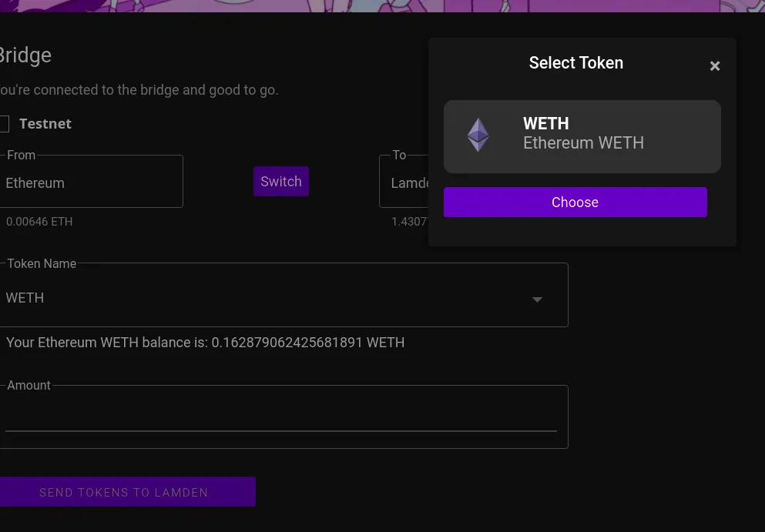
Task: Click the Ethereum diamond logo icon
Action: pos(478,135)
